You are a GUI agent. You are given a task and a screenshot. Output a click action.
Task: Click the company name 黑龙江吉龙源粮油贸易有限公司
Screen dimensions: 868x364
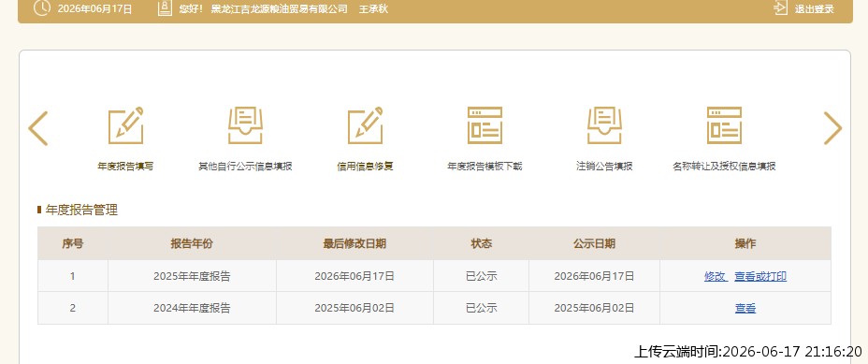click(280, 8)
